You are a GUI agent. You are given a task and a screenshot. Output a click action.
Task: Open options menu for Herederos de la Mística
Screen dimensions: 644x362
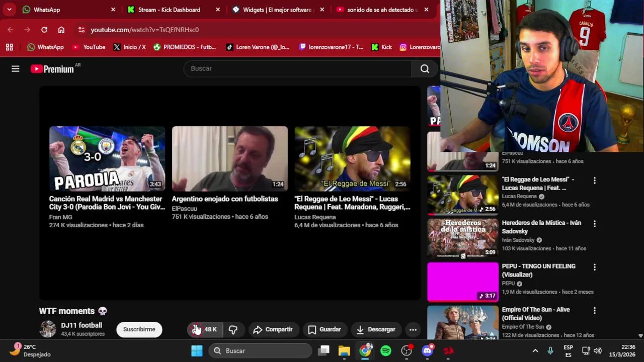(x=594, y=224)
